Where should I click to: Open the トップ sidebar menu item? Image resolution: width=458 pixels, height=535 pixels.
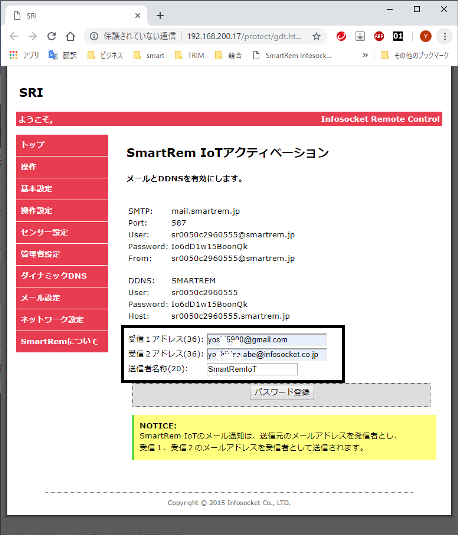(x=62, y=145)
